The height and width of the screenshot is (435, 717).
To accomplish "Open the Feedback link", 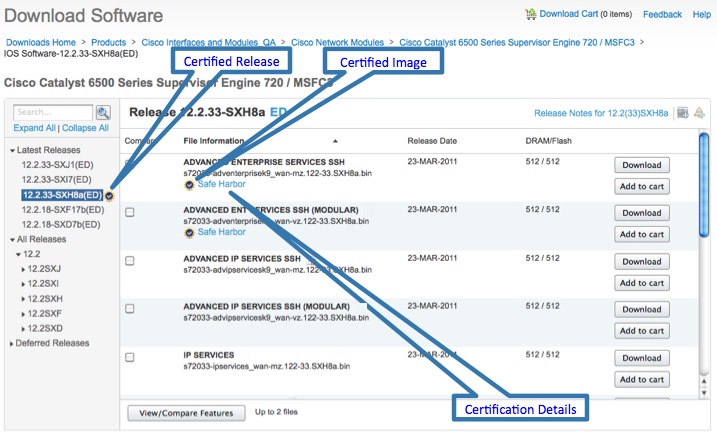I will point(662,15).
